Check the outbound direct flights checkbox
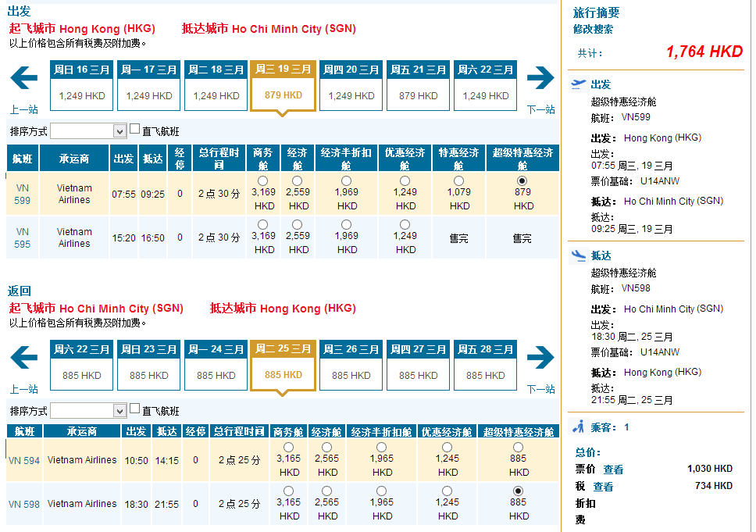The width and height of the screenshot is (756, 532). (134, 130)
